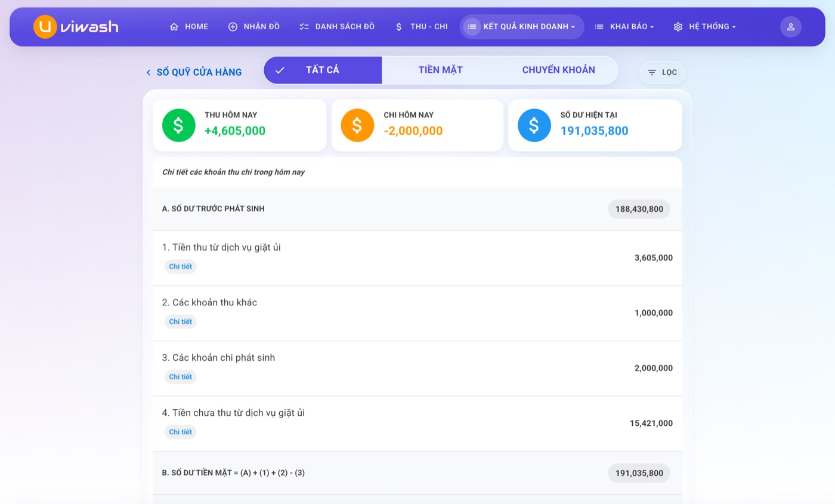Click the B. SỐ DƯ TIỀN MẶT formula text
The image size is (835, 504).
(x=233, y=473)
